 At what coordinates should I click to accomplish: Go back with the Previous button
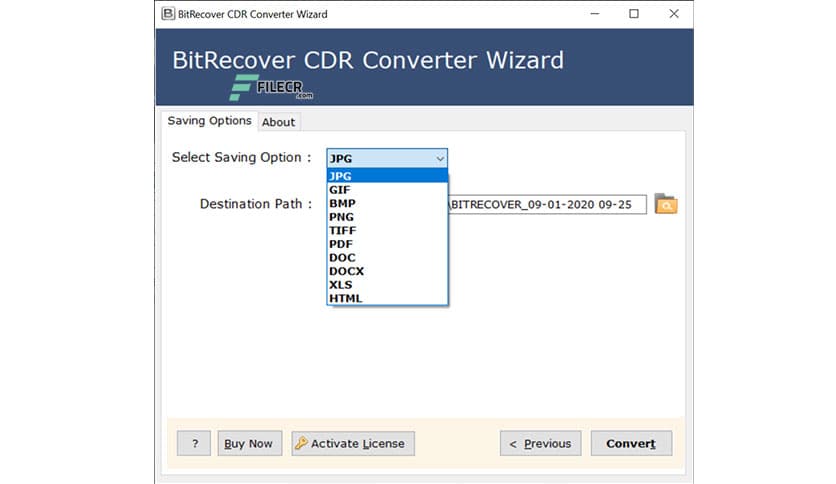tap(541, 443)
